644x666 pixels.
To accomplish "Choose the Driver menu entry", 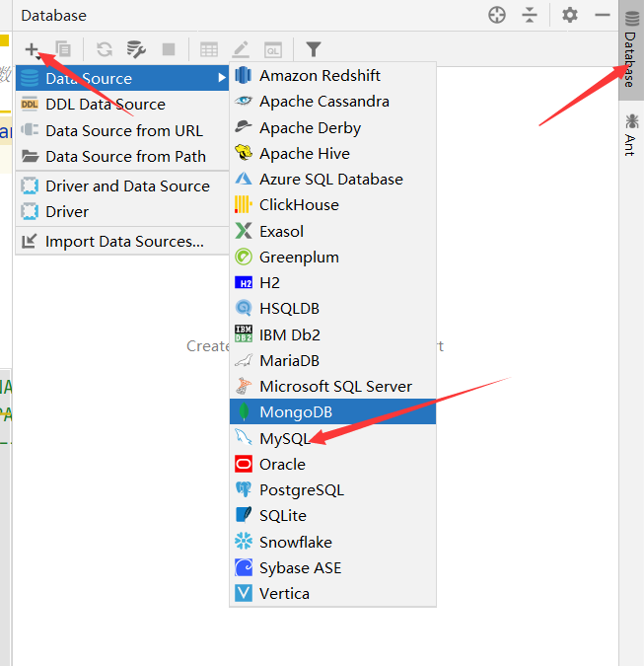I will click(x=122, y=211).
